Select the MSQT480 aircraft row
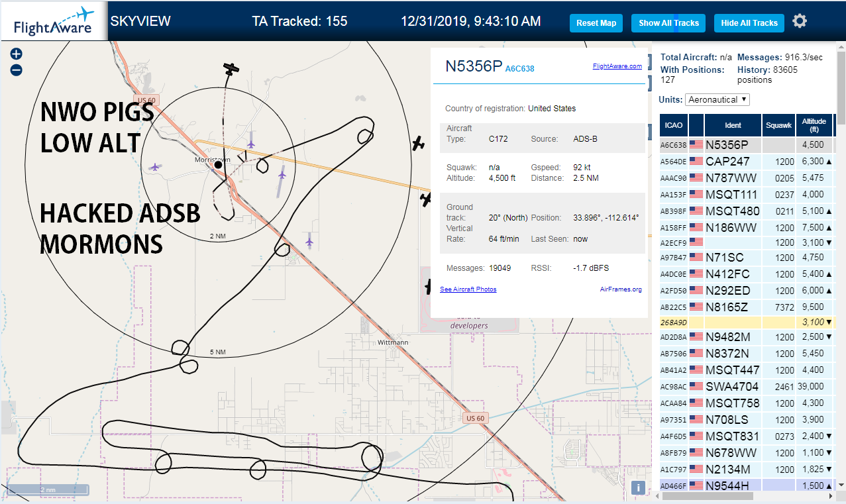Image resolution: width=846 pixels, height=504 pixels. 747,211
